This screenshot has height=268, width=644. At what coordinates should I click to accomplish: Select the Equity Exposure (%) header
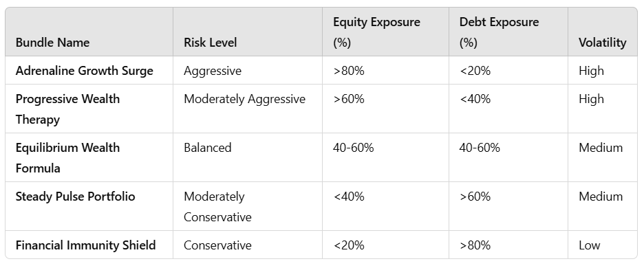[x=376, y=32]
